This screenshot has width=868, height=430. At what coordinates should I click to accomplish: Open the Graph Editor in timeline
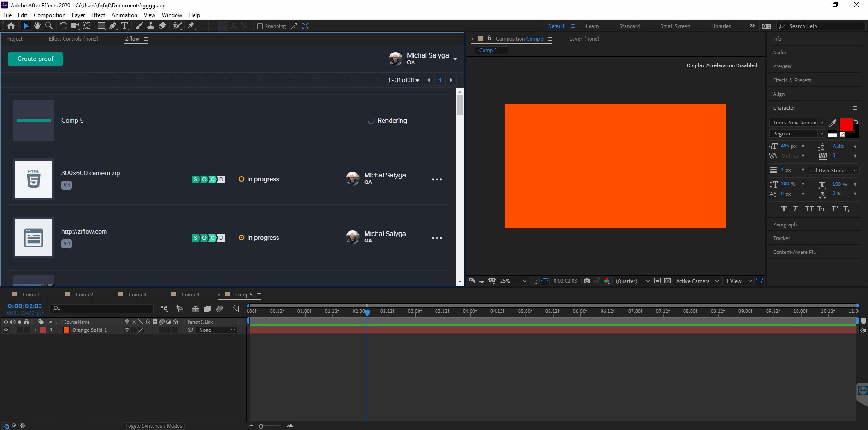point(235,309)
